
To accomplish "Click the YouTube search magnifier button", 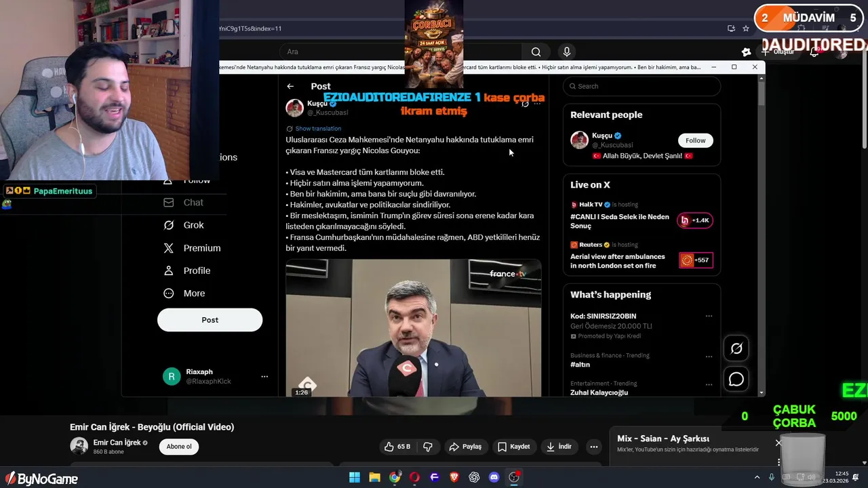I will tap(536, 52).
